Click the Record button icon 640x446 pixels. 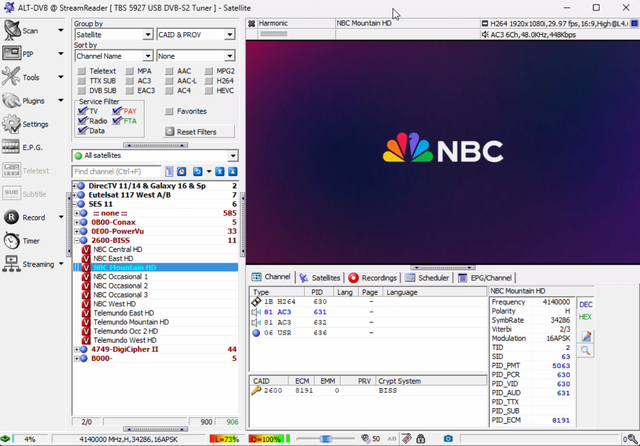11,217
